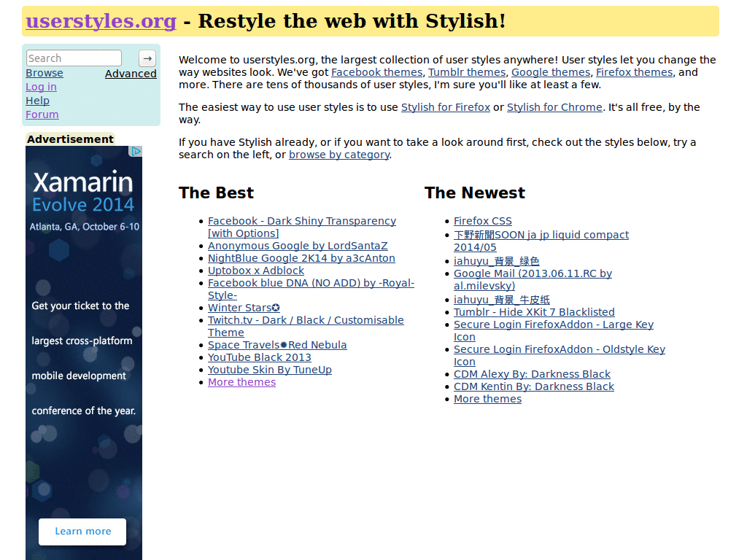Open Google Mail (2013.06.11.RC by al.milevsky)

[x=533, y=279]
